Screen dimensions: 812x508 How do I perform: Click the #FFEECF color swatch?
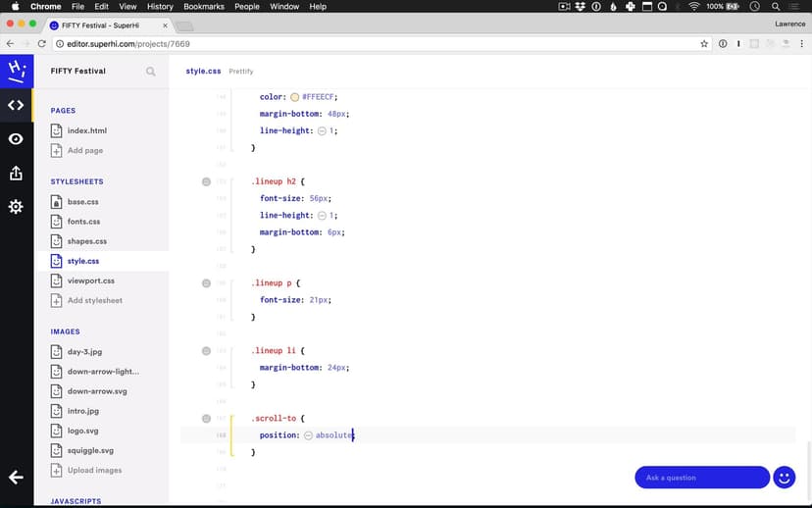[295, 97]
